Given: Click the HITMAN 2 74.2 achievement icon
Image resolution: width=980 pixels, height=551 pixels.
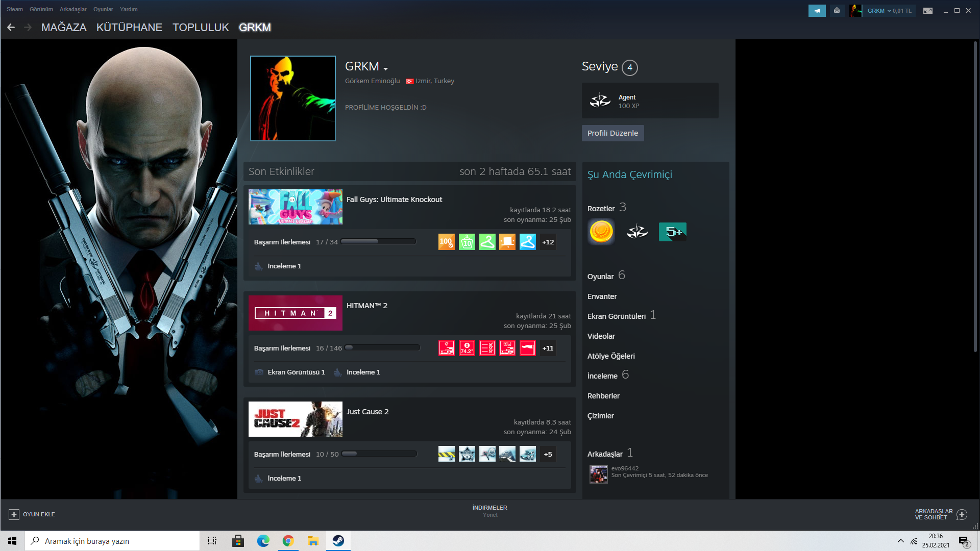Looking at the screenshot, I should tap(467, 348).
